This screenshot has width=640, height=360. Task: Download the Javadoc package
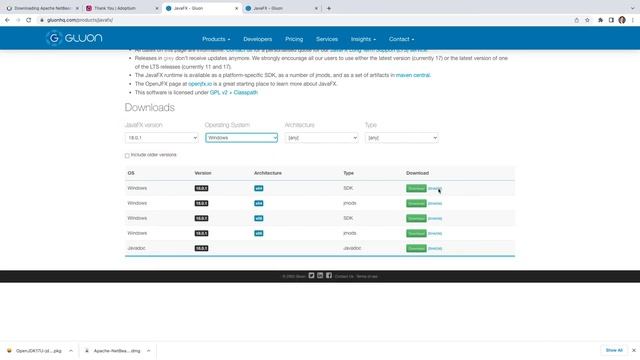(x=416, y=248)
